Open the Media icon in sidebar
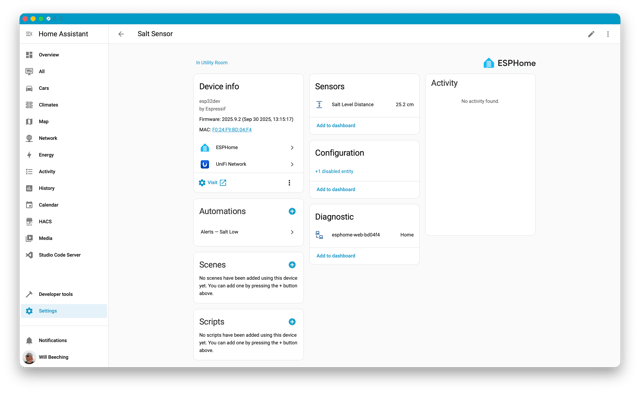Screen dimensions: 640x393 pos(29,238)
